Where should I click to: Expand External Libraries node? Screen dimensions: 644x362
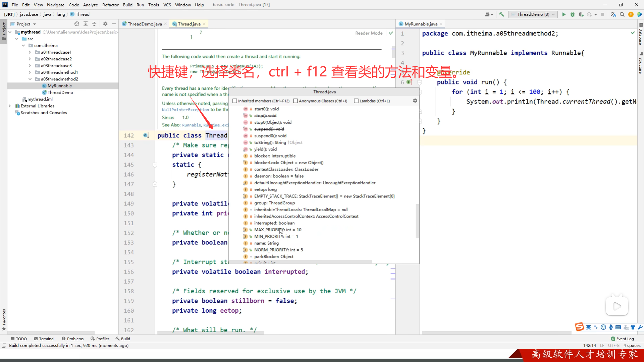tap(10, 106)
